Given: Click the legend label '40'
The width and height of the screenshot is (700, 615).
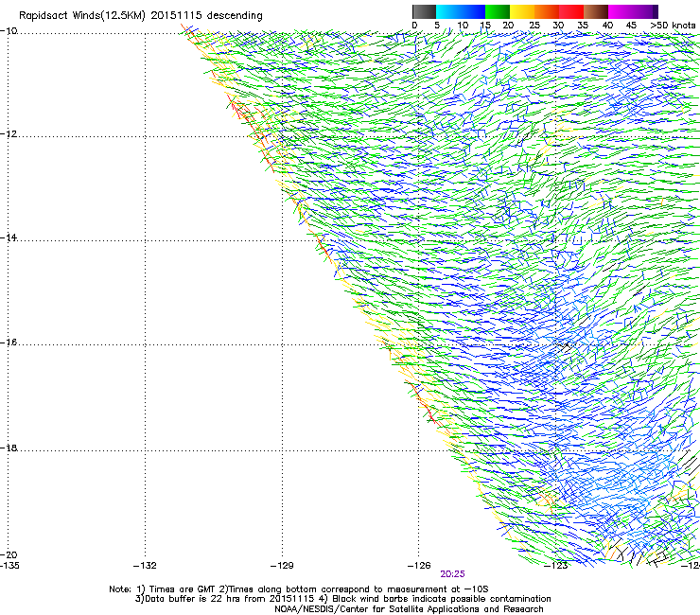Looking at the screenshot, I should [607, 26].
